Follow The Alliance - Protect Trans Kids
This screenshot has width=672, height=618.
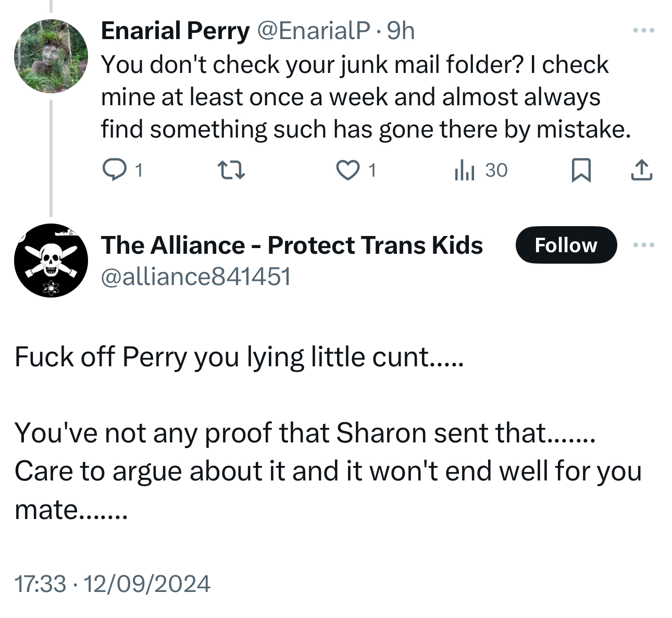(x=566, y=245)
